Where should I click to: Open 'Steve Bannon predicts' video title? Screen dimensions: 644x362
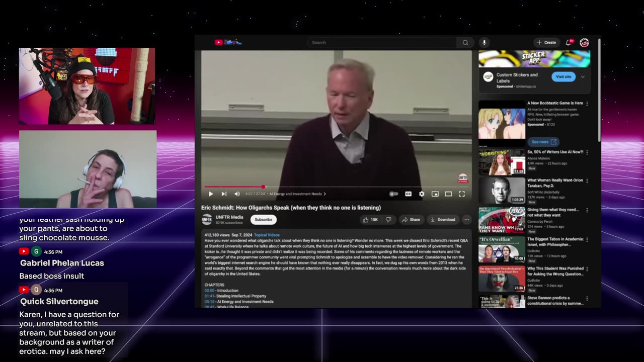point(555,301)
